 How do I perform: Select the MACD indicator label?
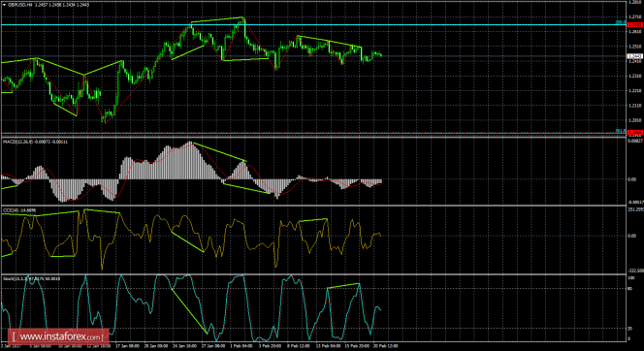click(35, 142)
